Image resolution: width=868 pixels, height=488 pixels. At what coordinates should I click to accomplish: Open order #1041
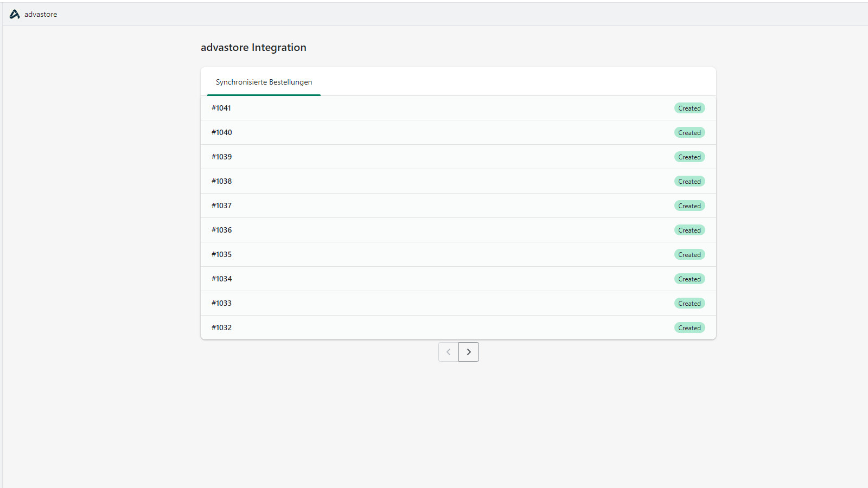click(458, 108)
